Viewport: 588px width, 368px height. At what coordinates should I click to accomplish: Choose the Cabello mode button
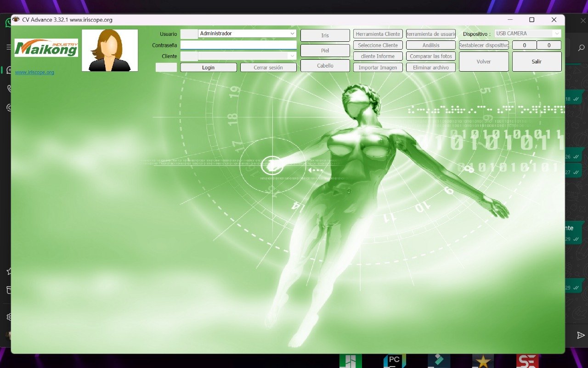tap(325, 66)
